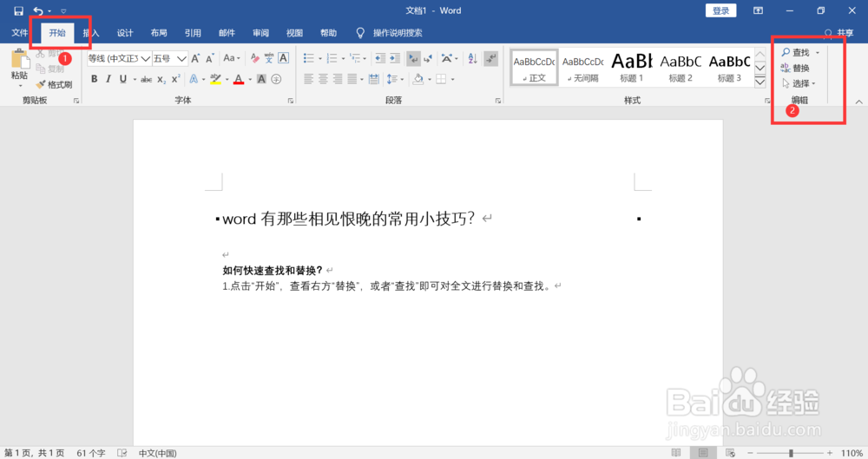Click the Format Painter (格式刷) button
868x459 pixels.
pyautogui.click(x=54, y=85)
